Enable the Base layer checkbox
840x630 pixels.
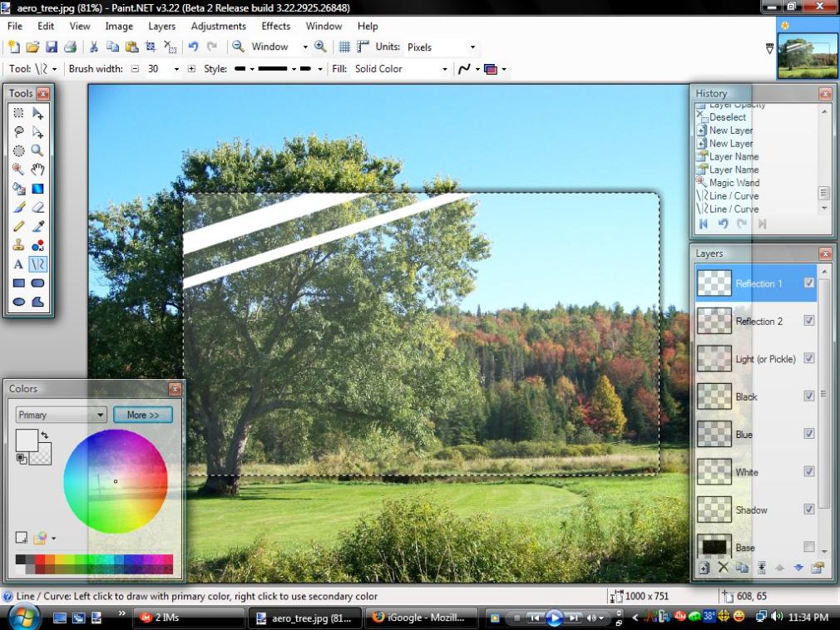[808, 547]
